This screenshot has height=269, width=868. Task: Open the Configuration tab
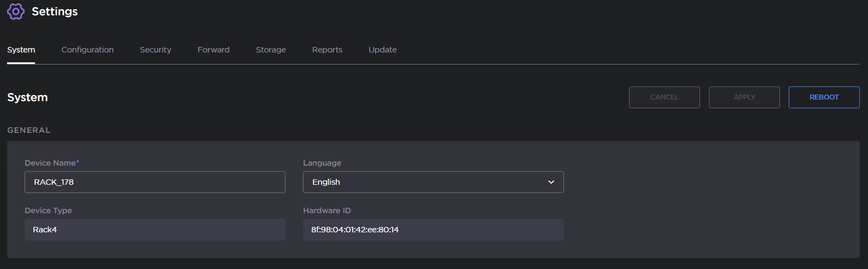point(88,50)
